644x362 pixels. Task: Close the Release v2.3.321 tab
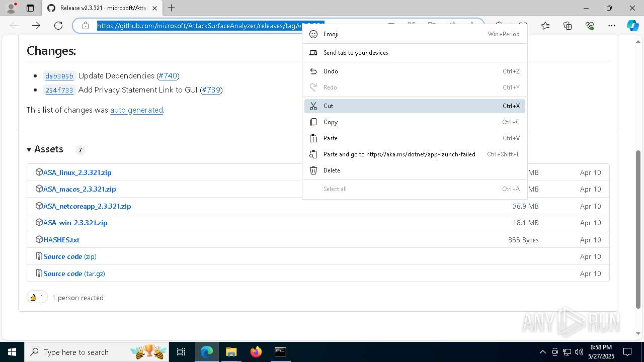tap(154, 8)
